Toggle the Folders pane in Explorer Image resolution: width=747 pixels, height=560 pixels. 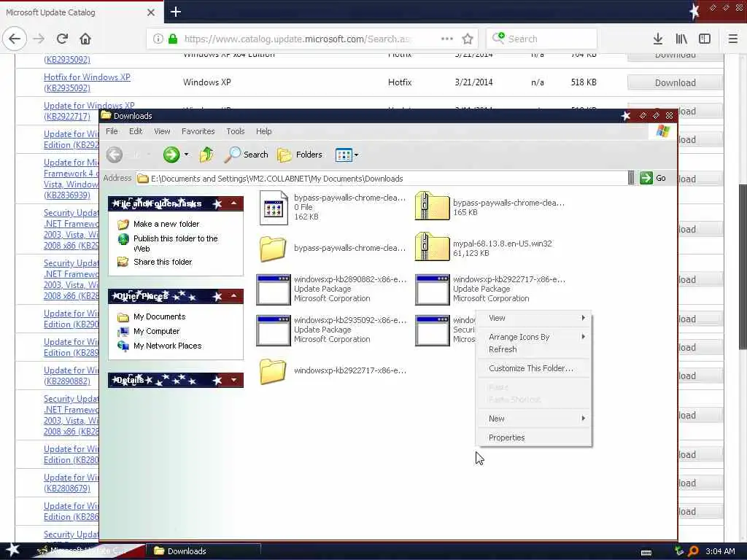[300, 155]
